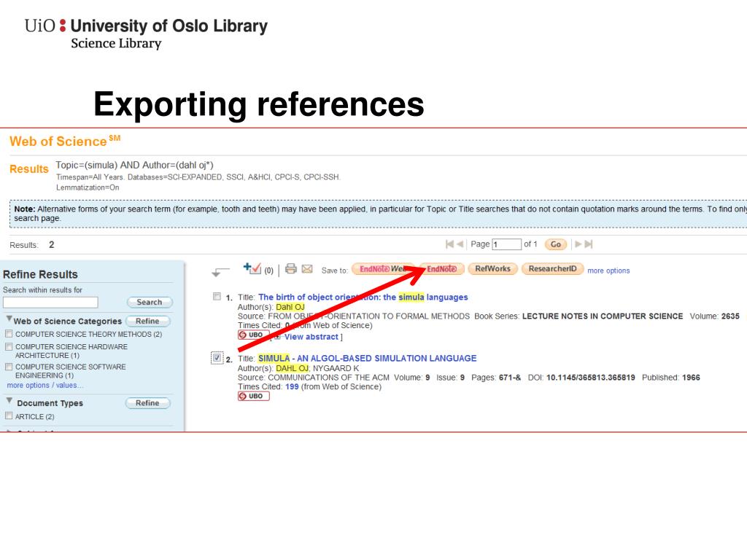Save to ResearcherID button

pyautogui.click(x=553, y=268)
